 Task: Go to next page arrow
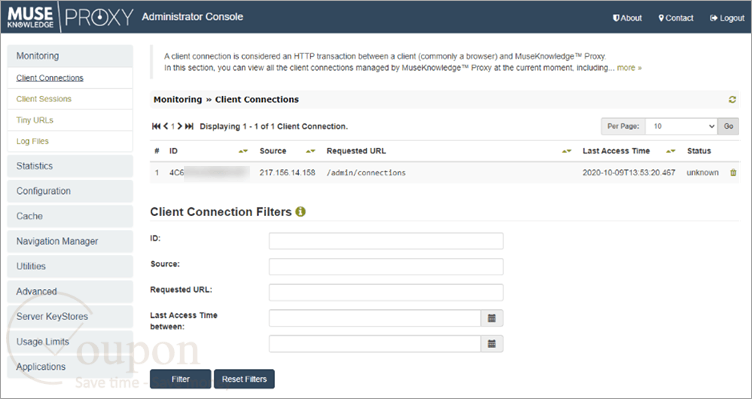[180, 127]
